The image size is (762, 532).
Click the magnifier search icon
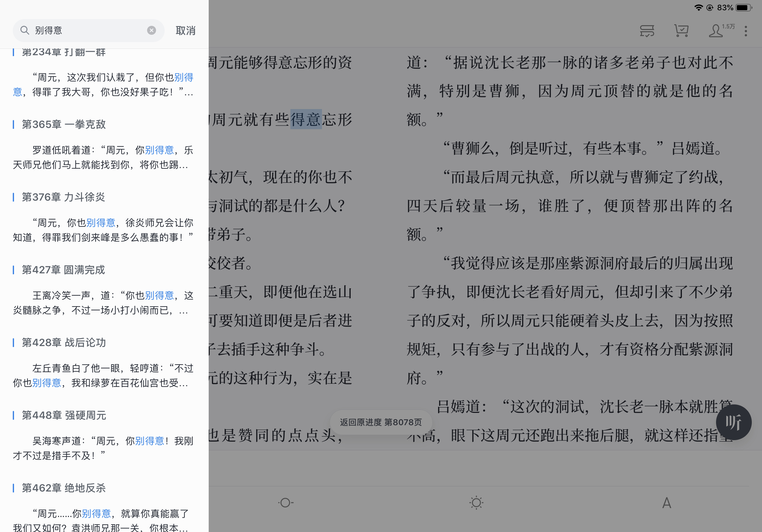[x=25, y=31]
